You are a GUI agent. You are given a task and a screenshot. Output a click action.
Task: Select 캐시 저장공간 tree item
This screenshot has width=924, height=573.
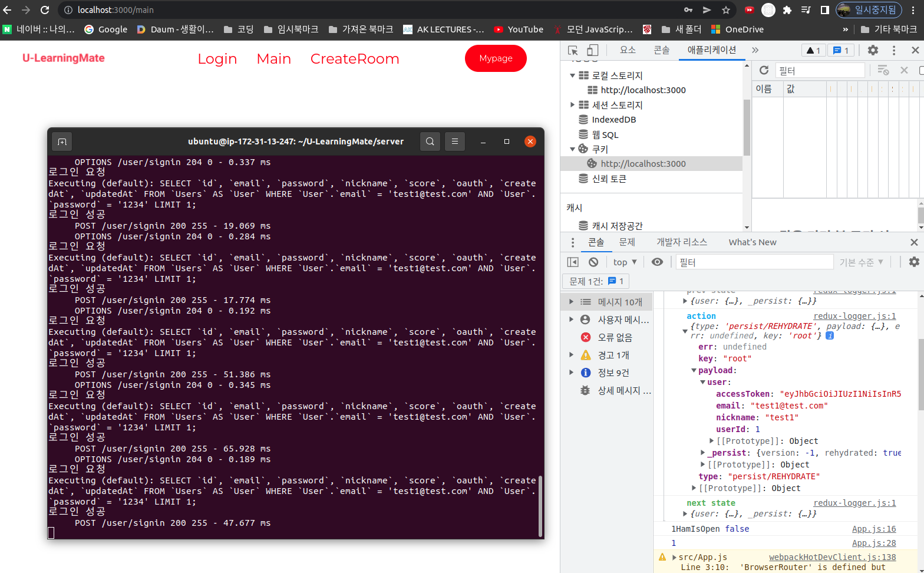coord(617,226)
